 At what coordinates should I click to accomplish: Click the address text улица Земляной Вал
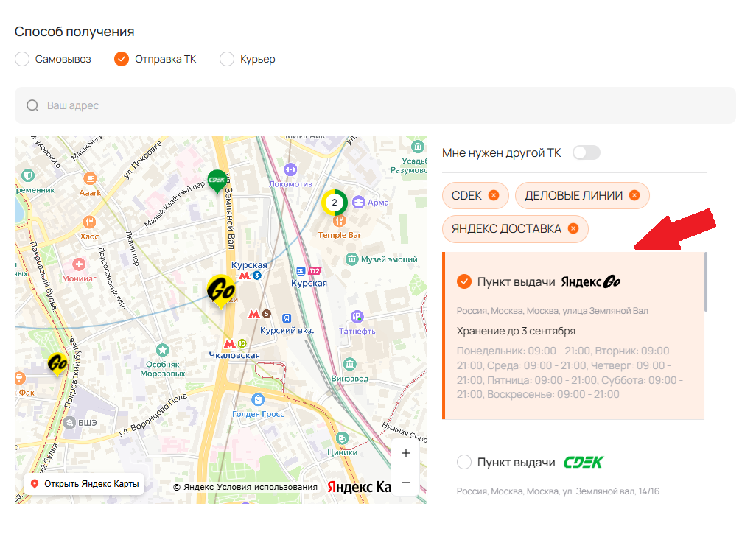(x=605, y=311)
